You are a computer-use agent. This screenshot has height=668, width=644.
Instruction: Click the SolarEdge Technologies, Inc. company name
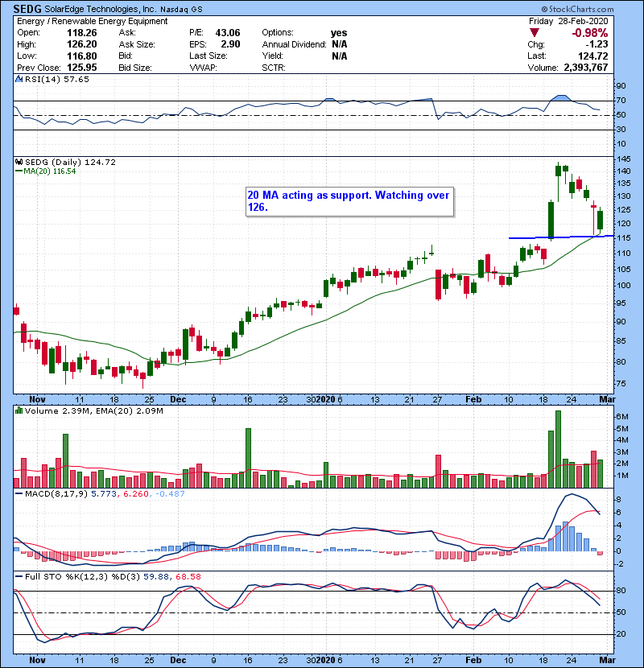pyautogui.click(x=101, y=9)
